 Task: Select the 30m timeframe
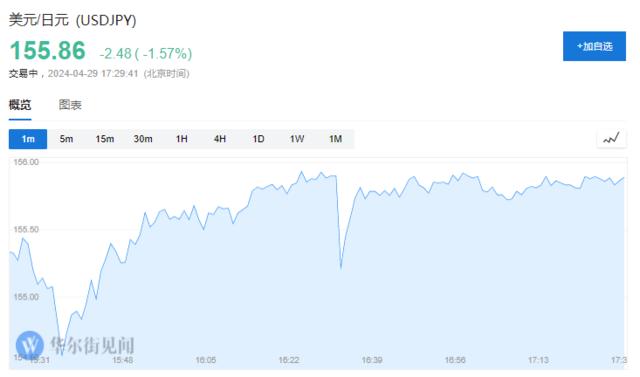click(x=143, y=139)
